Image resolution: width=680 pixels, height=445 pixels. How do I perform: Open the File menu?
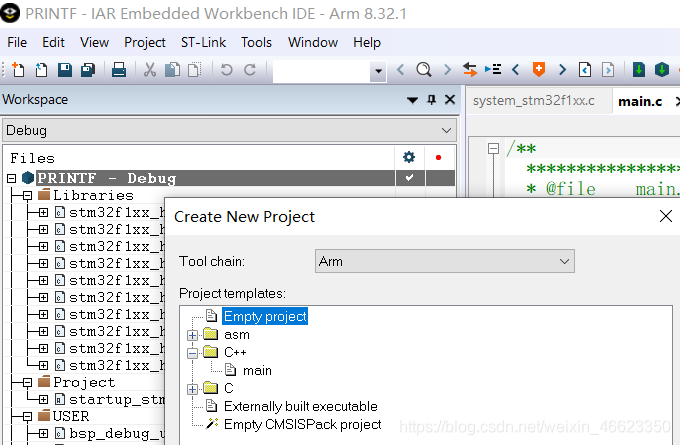click(17, 43)
